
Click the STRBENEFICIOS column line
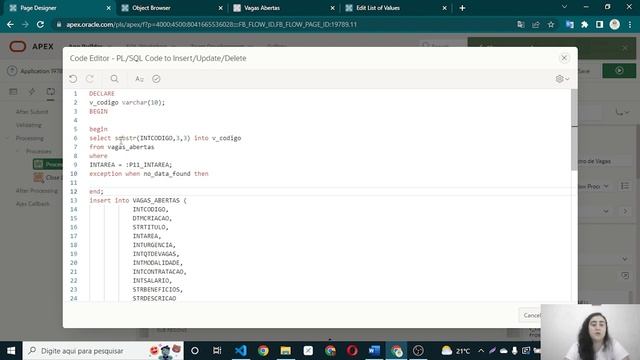[158, 289]
